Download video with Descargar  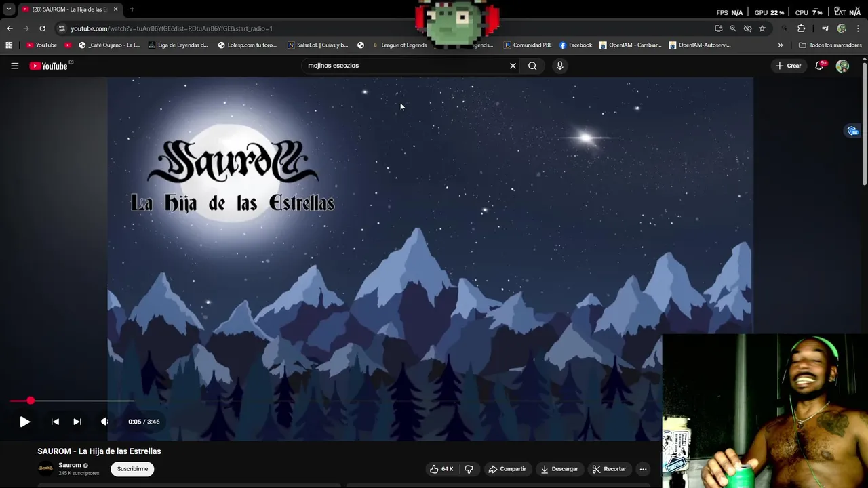pyautogui.click(x=559, y=469)
